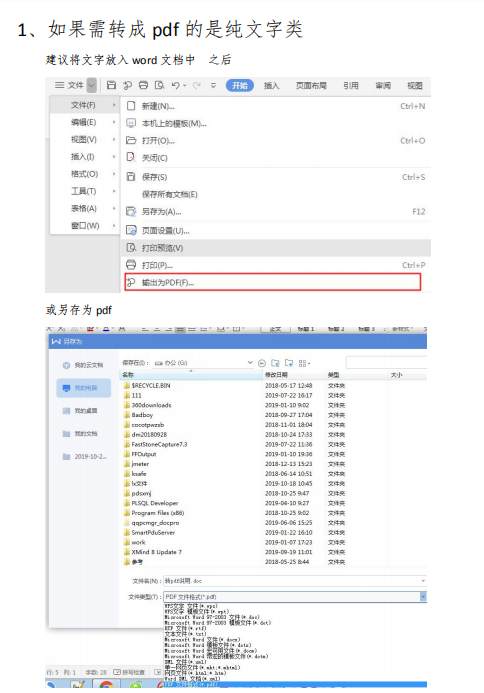Sort by the 类型 column header
This screenshot has width=484, height=693.
point(357,375)
